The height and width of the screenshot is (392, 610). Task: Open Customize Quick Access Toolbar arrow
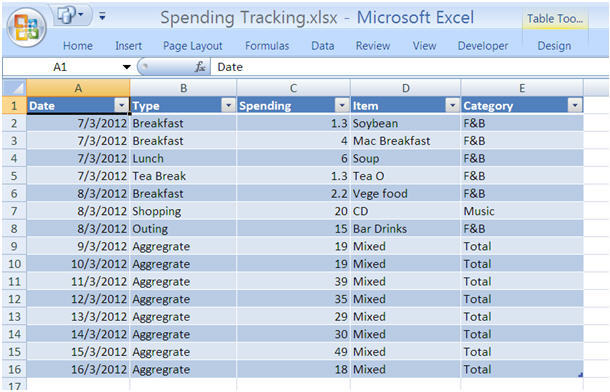(x=102, y=16)
